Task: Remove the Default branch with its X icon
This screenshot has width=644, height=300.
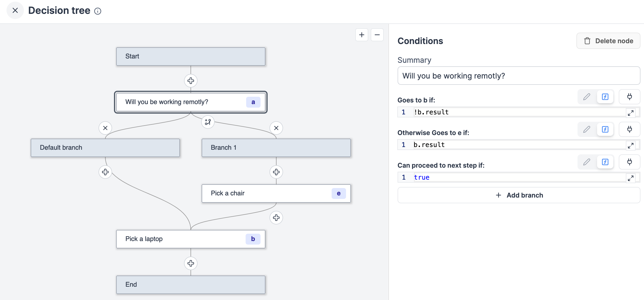Action: (x=105, y=128)
